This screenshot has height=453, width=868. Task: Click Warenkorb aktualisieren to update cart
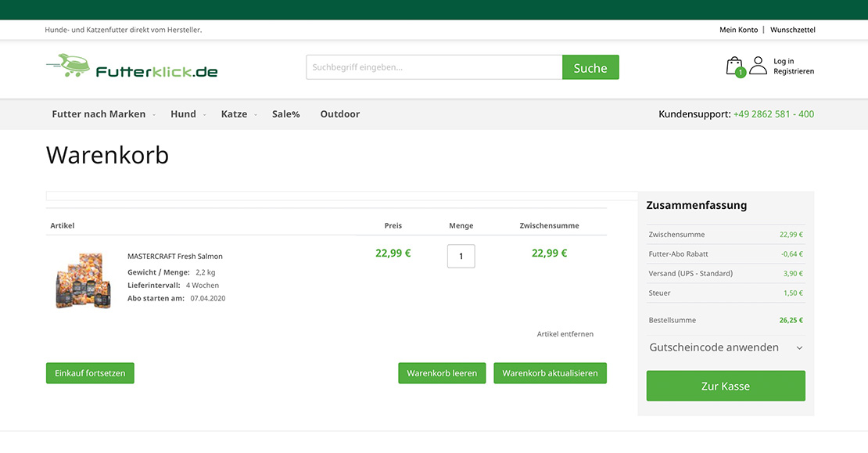pos(550,373)
